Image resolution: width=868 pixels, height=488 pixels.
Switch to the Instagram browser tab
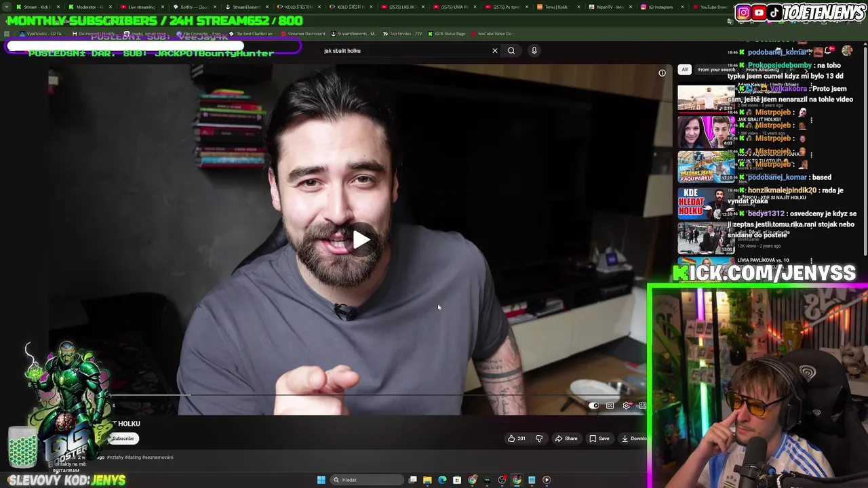661,7
